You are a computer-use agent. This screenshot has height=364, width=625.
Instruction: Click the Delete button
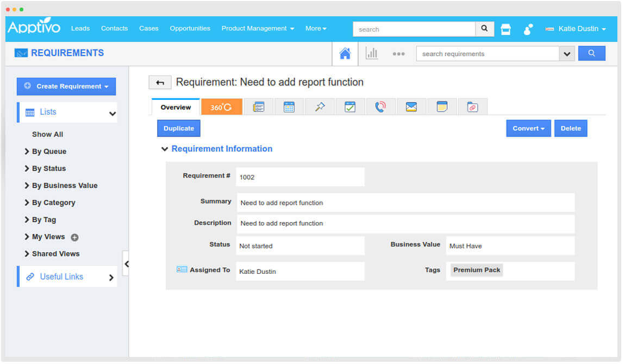pos(571,129)
